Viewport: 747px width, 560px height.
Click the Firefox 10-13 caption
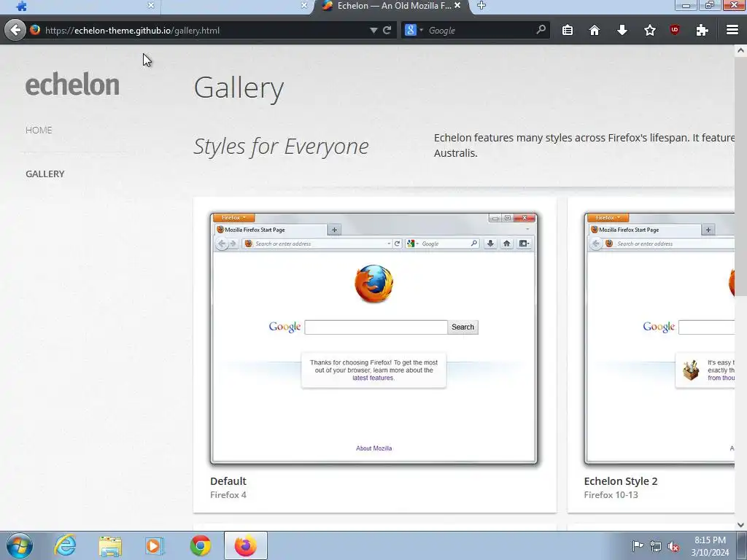click(x=611, y=495)
